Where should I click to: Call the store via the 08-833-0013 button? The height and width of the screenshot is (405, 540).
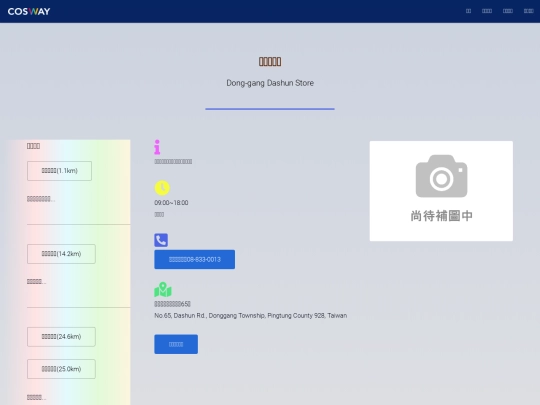(x=195, y=259)
